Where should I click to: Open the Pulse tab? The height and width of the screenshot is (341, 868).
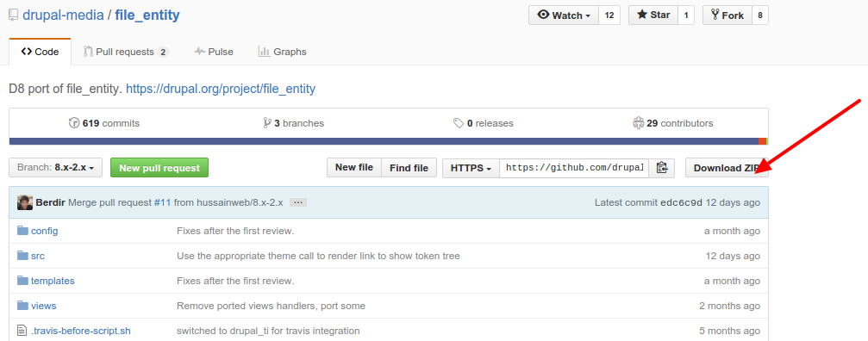214,52
